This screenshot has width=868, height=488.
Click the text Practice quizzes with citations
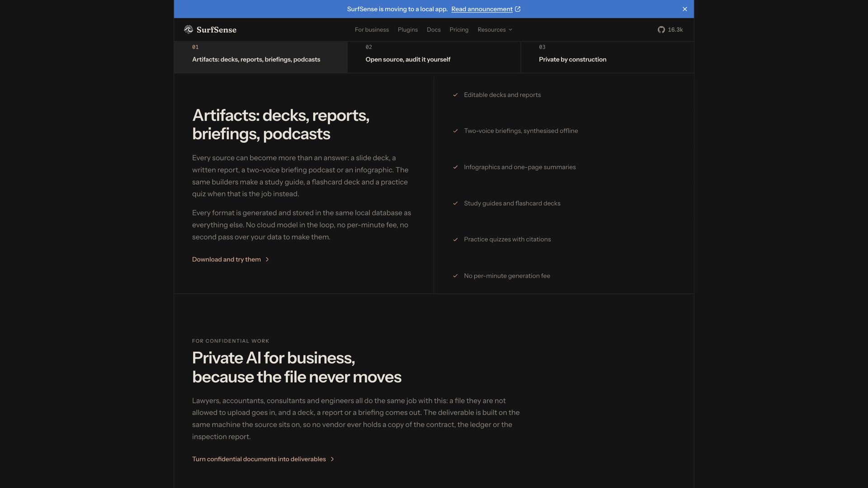click(x=507, y=239)
